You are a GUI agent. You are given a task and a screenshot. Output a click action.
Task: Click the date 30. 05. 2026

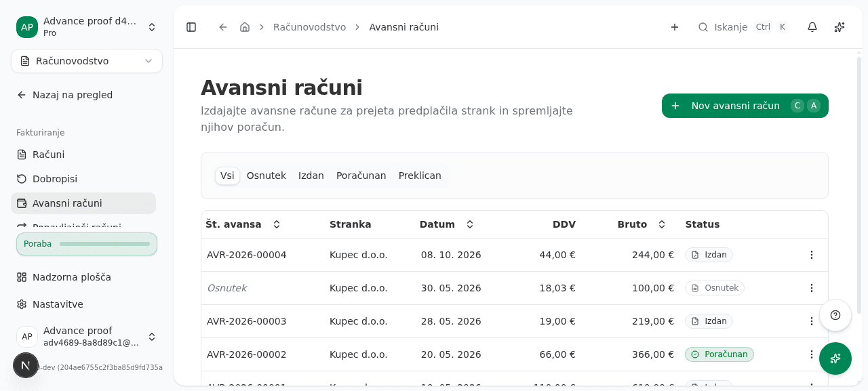coord(451,288)
